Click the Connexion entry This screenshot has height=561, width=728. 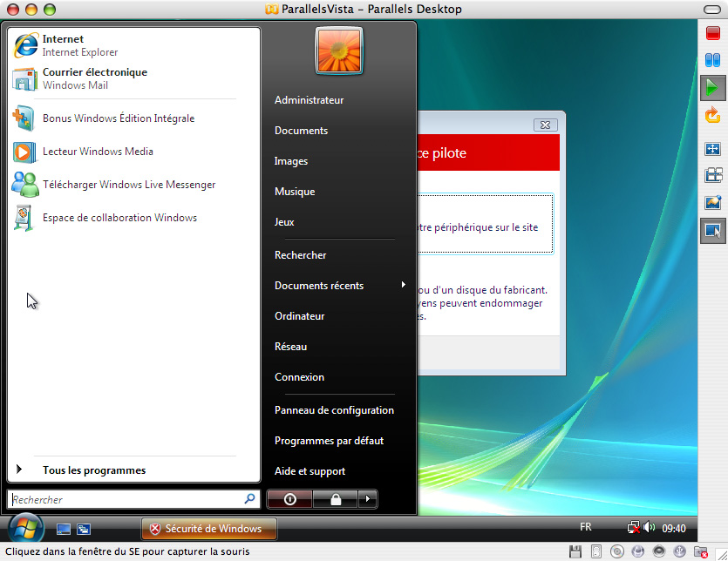click(x=299, y=377)
